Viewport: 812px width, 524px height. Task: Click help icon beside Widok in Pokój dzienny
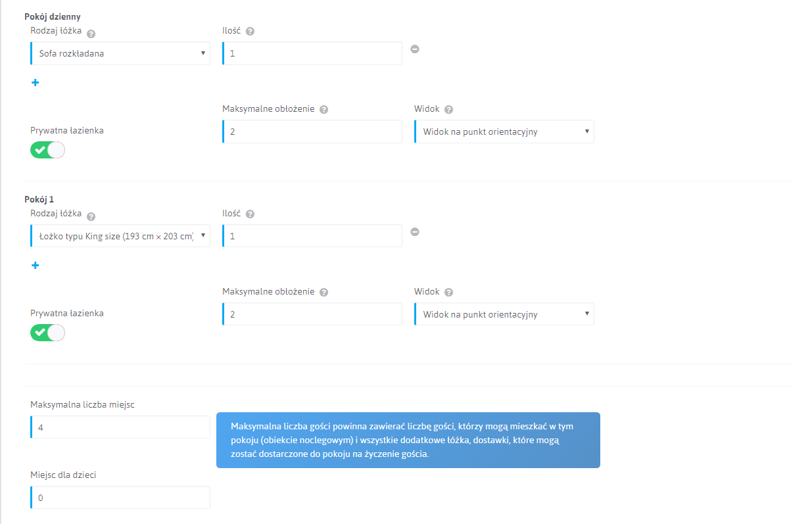coord(449,110)
